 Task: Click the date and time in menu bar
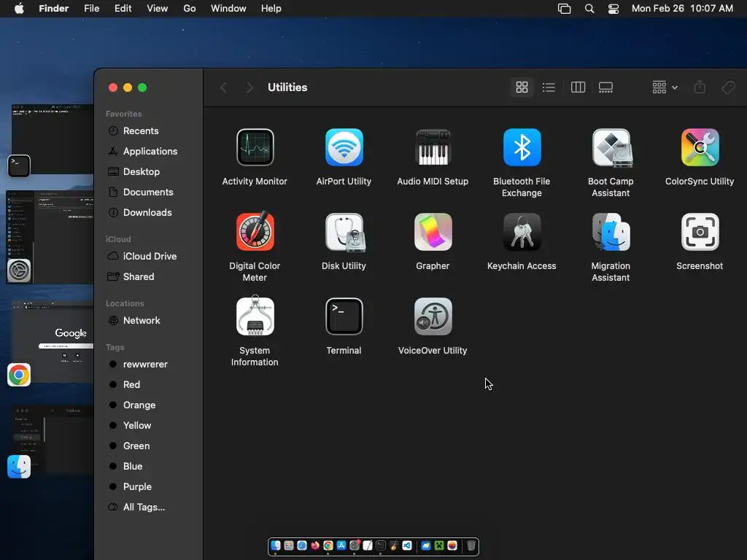click(682, 9)
